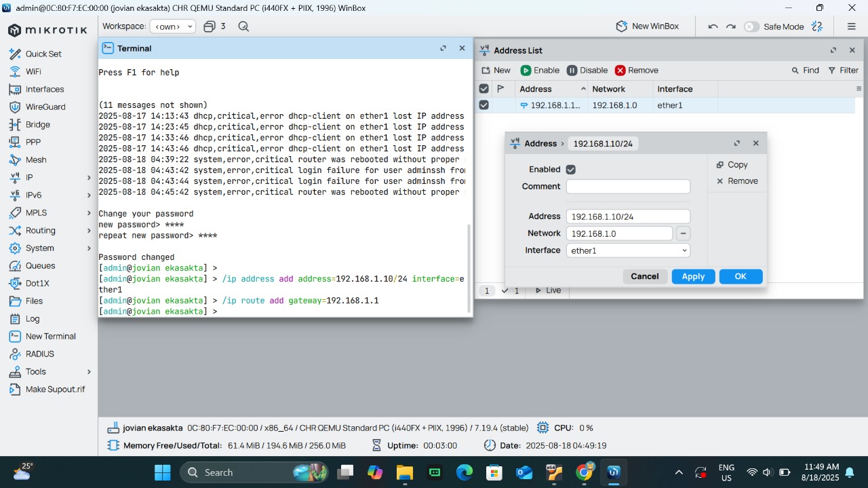Click the Apply button
868x488 pixels.
(x=693, y=276)
